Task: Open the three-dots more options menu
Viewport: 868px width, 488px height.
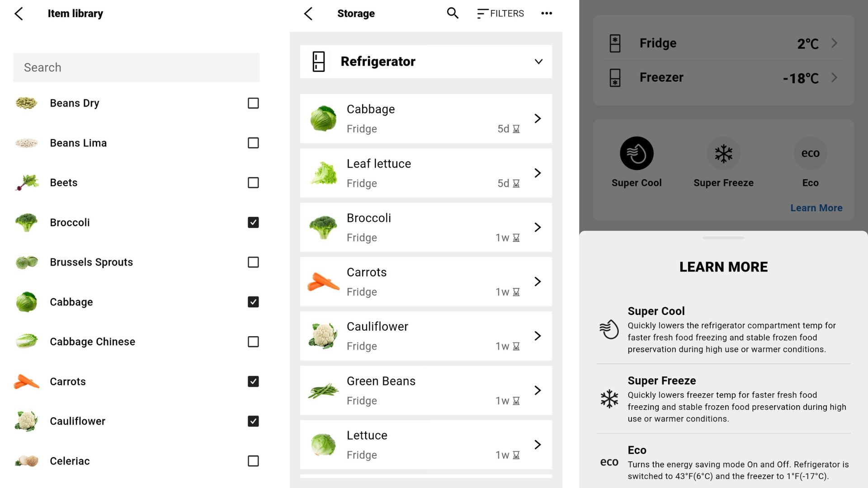Action: click(x=547, y=14)
